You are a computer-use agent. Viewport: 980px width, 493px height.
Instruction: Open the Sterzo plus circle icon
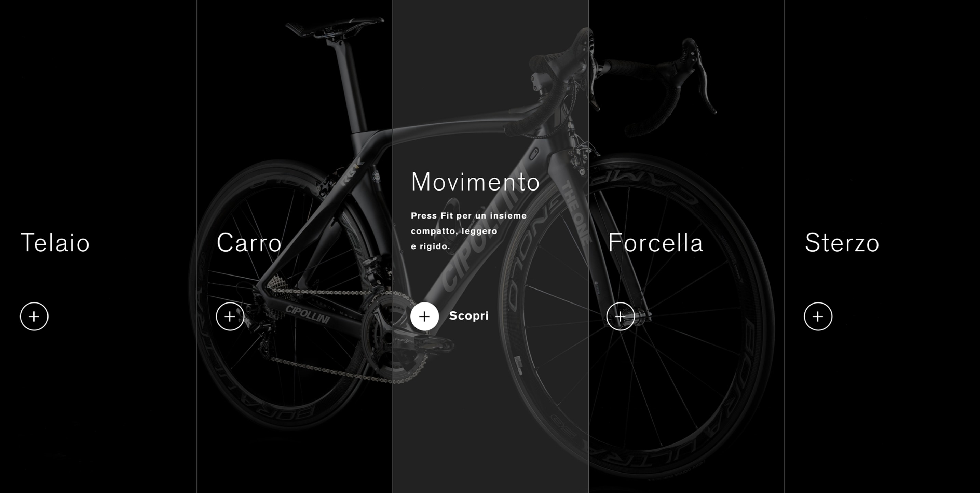click(x=818, y=316)
